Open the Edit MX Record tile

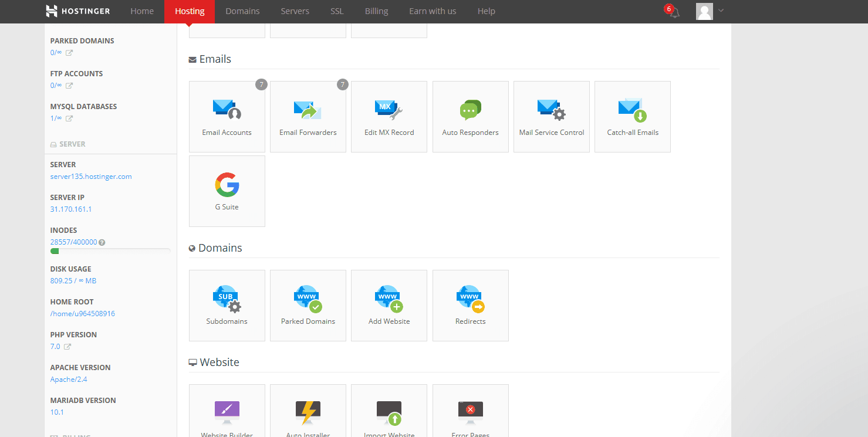(x=389, y=117)
